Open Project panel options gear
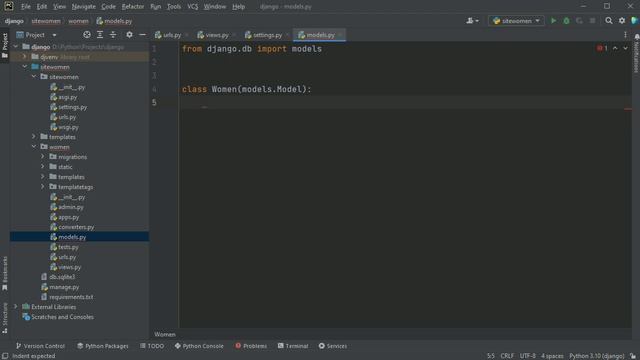 pos(129,35)
